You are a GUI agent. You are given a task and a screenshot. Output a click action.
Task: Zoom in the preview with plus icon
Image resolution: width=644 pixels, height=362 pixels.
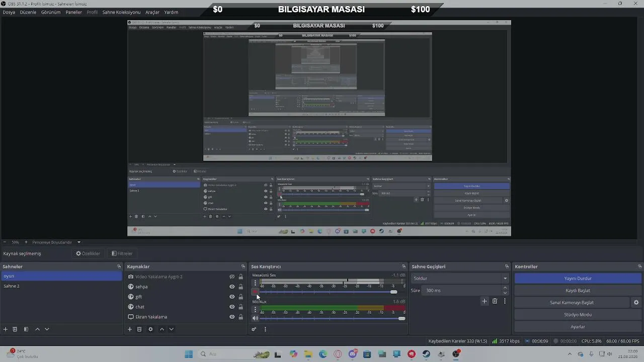26,242
